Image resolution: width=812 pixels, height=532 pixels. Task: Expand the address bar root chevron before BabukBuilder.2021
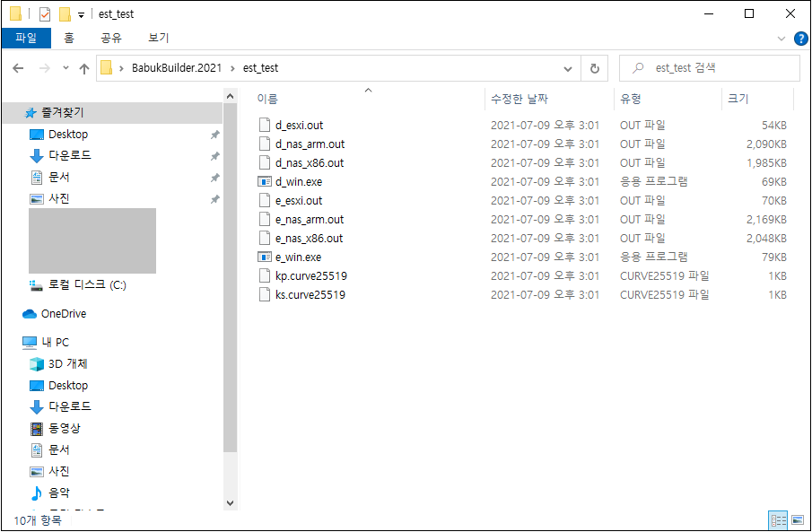[121, 68]
